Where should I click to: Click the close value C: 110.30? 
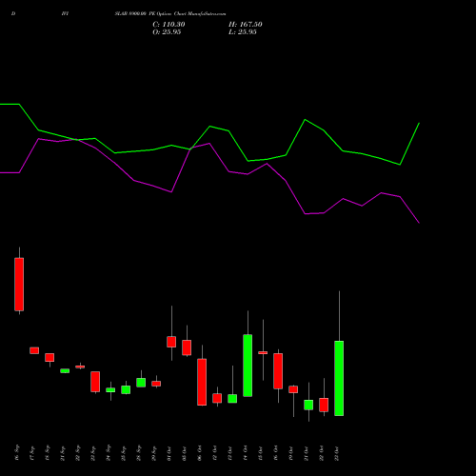[169, 25]
